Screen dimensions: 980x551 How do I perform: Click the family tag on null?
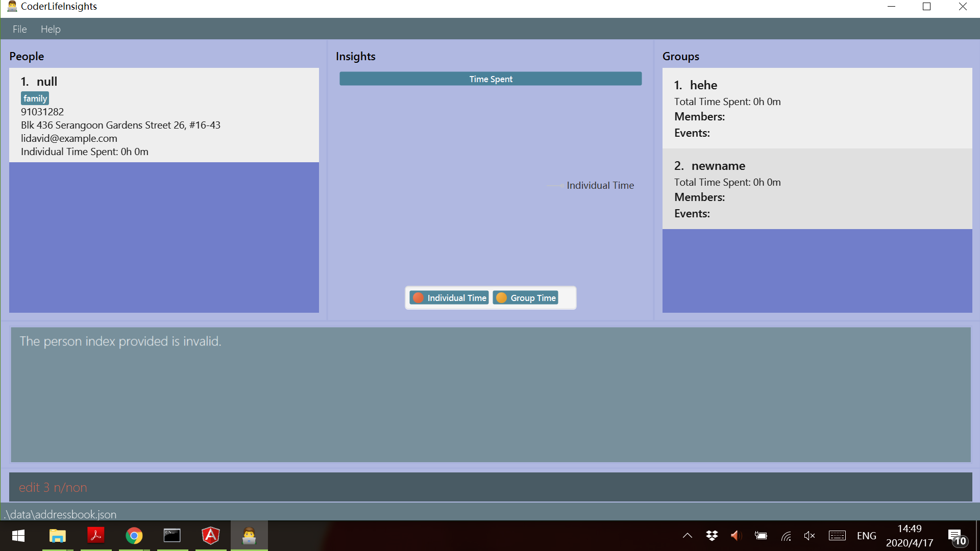(x=35, y=98)
